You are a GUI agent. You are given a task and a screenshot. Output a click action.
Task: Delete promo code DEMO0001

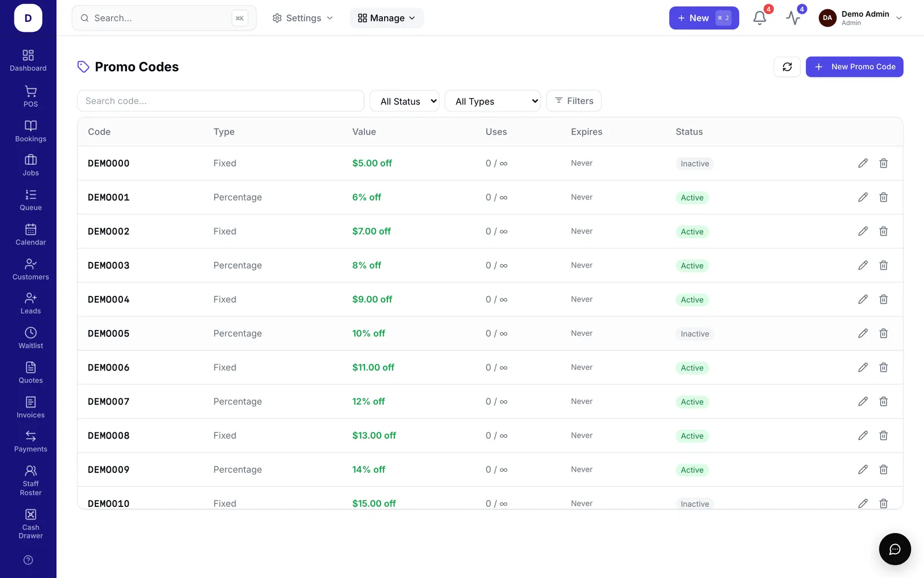tap(884, 197)
